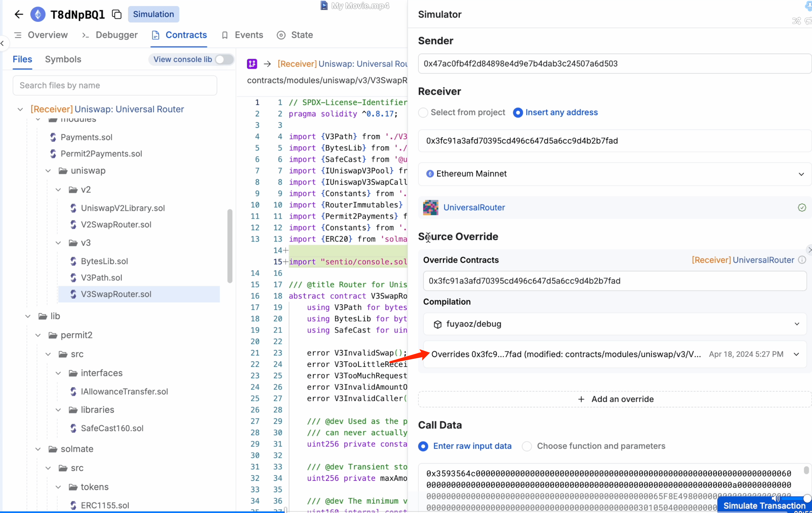Click the UniversalRouter contract avatar icon
Viewport: 812px width, 513px height.
click(431, 207)
